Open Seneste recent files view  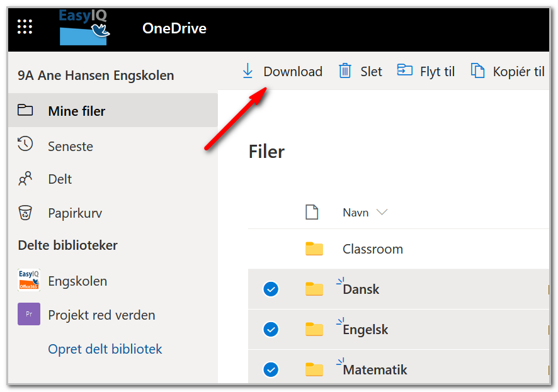(71, 147)
